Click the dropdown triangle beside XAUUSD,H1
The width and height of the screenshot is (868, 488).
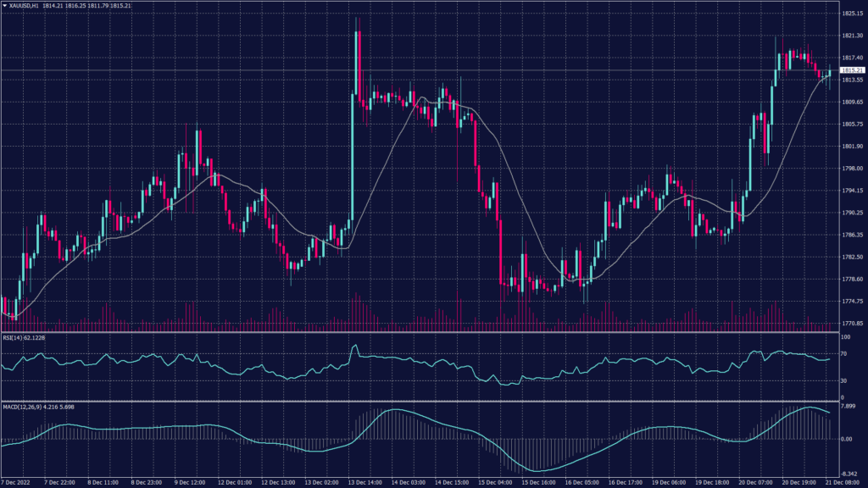point(4,6)
